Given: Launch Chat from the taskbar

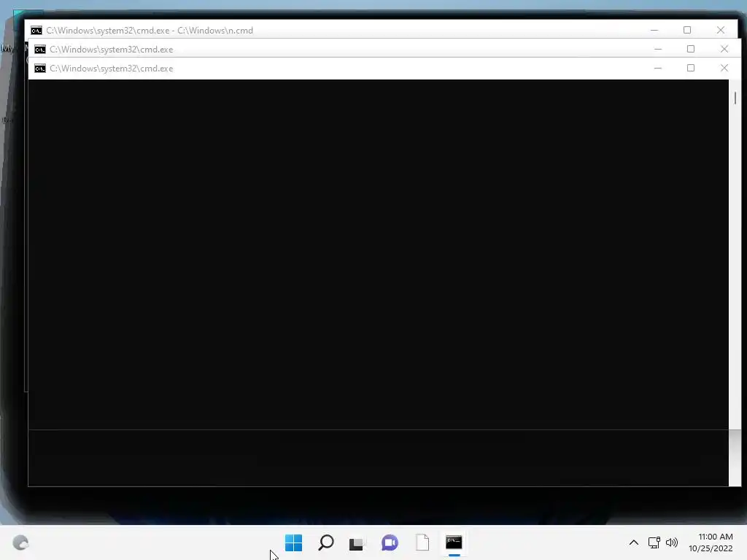Looking at the screenshot, I should (x=390, y=542).
